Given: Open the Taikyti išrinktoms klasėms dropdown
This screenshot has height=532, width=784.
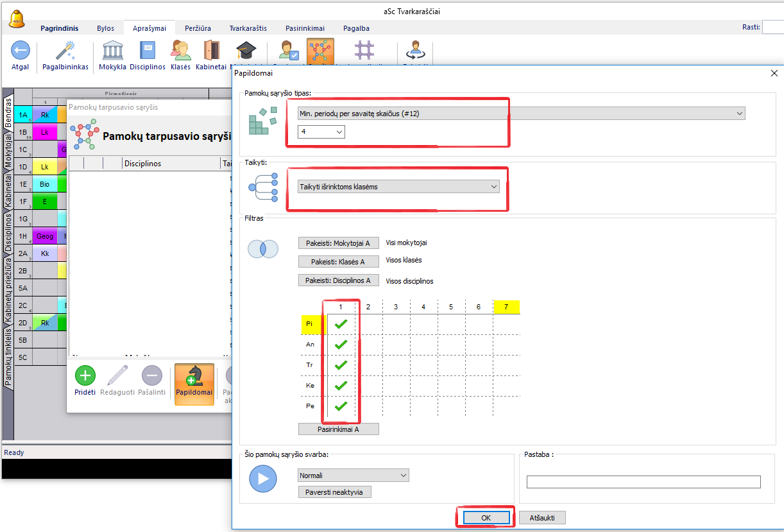Looking at the screenshot, I should click(x=398, y=187).
